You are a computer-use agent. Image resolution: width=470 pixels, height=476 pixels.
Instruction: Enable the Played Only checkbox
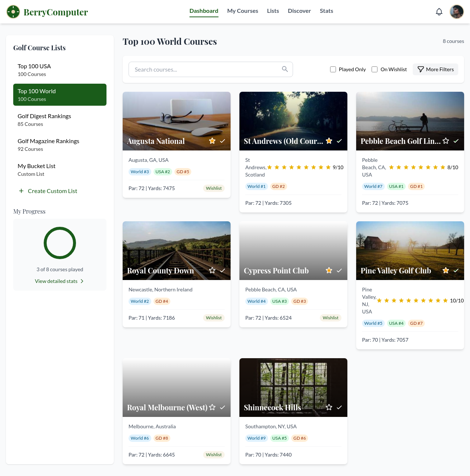tap(333, 69)
